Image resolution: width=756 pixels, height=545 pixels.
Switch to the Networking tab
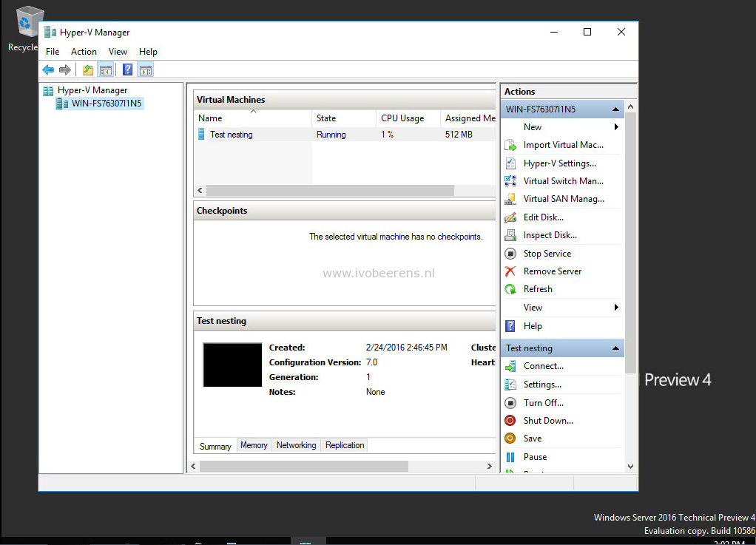pos(296,445)
